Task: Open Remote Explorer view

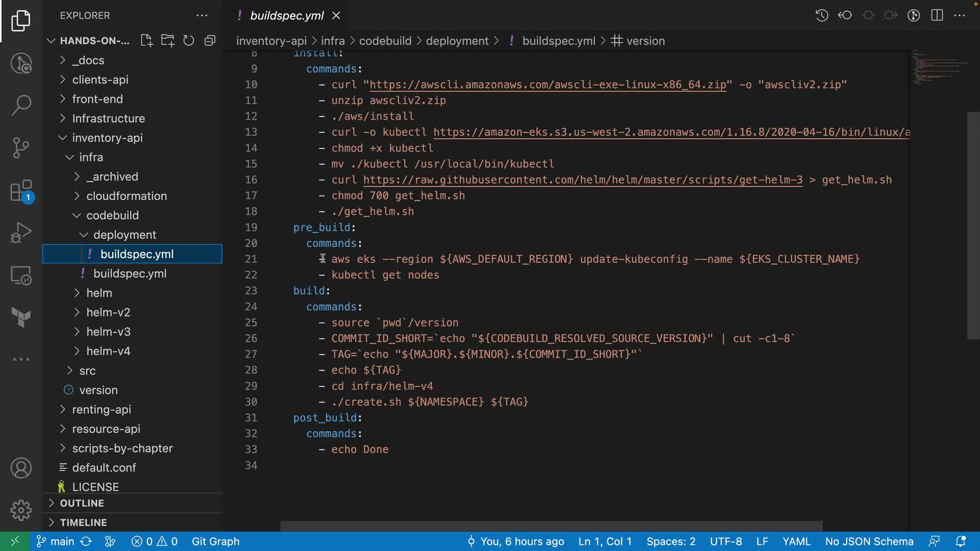Action: click(x=21, y=275)
